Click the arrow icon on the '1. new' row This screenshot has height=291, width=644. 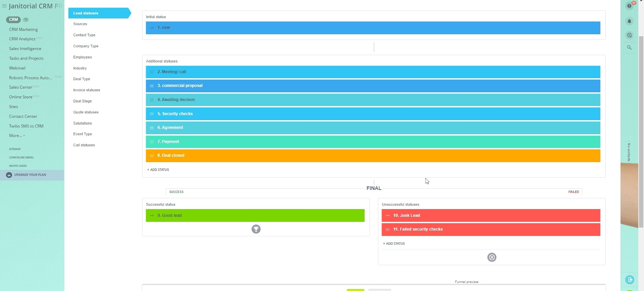(152, 28)
